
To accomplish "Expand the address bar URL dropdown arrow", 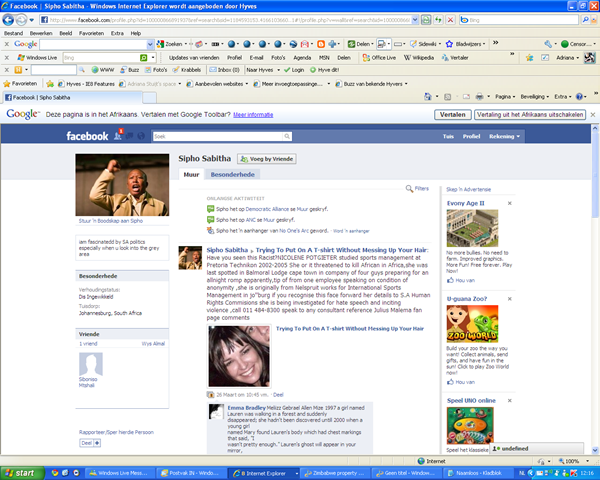I will (x=415, y=20).
